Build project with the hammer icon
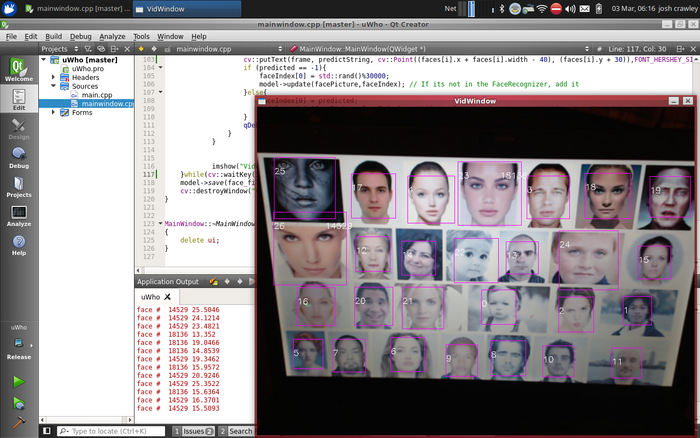The width and height of the screenshot is (700, 438). (18, 424)
